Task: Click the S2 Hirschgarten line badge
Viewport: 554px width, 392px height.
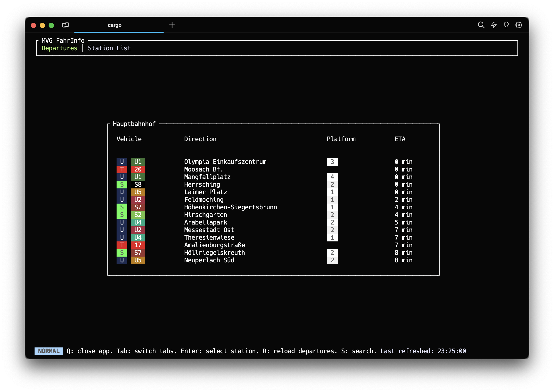Action: 138,215
